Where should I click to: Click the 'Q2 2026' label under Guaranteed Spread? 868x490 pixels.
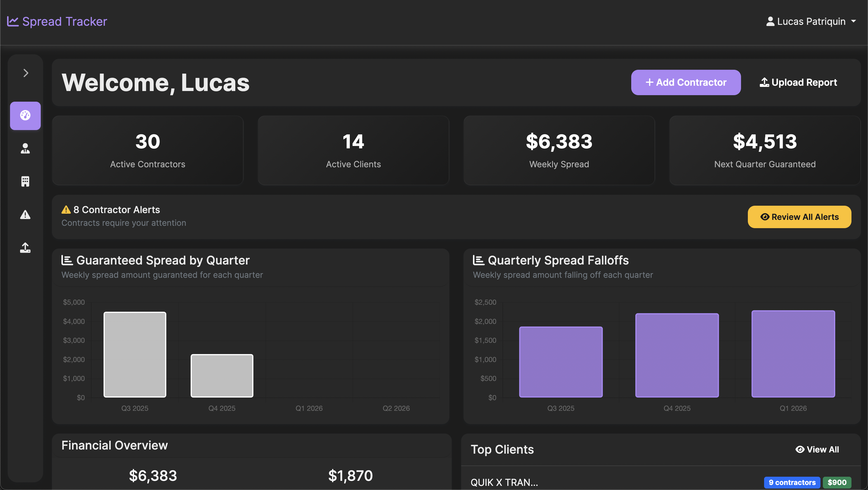(x=396, y=408)
